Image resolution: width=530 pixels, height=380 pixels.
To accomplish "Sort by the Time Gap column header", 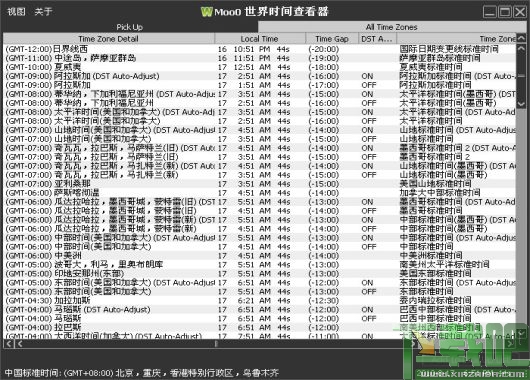I will coord(332,39).
